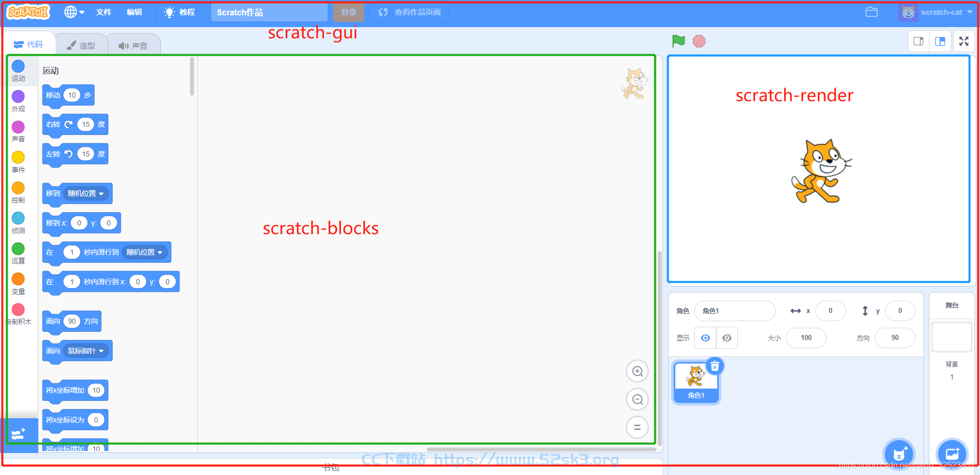Image resolution: width=980 pixels, height=475 pixels.
Task: Click the 在 1 秒内滑行到 x y block
Action: pyautogui.click(x=111, y=282)
